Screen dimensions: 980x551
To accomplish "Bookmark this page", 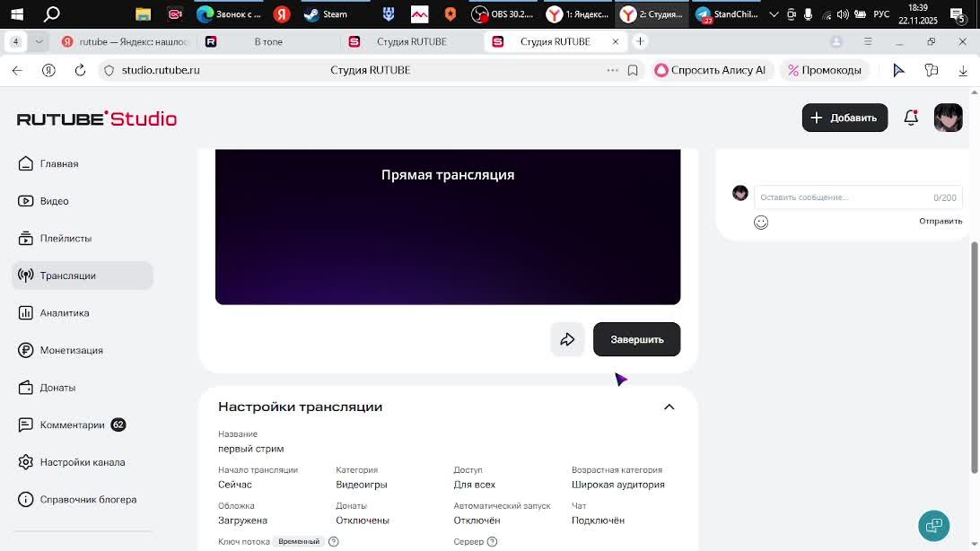I will pyautogui.click(x=633, y=71).
